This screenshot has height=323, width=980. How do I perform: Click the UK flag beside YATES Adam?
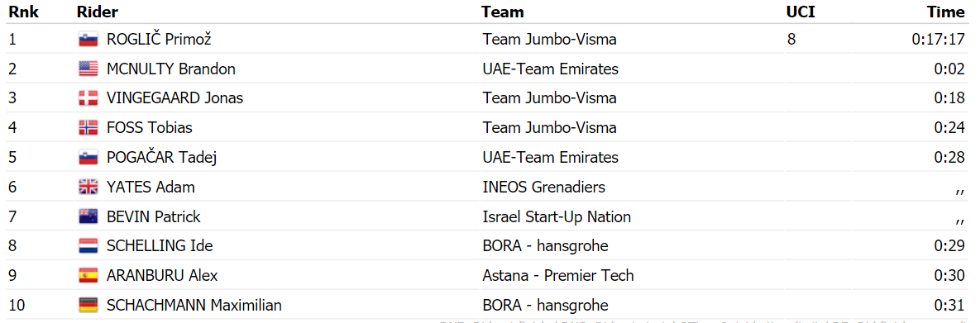(x=88, y=188)
